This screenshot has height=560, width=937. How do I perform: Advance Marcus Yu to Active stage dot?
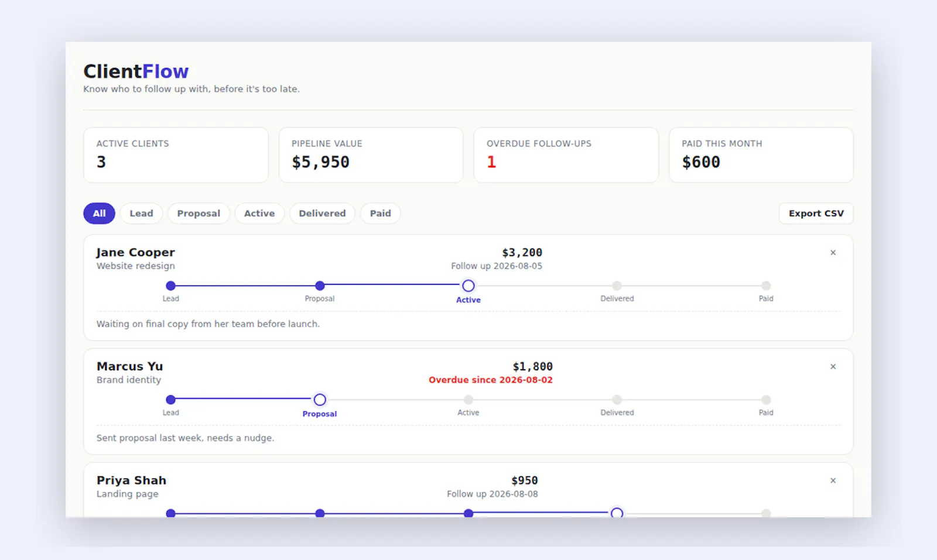(468, 400)
